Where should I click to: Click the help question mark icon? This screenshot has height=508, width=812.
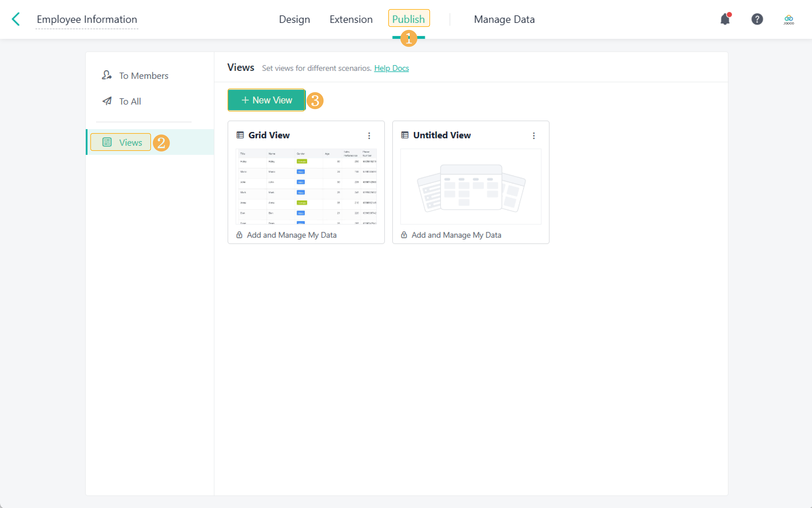757,19
